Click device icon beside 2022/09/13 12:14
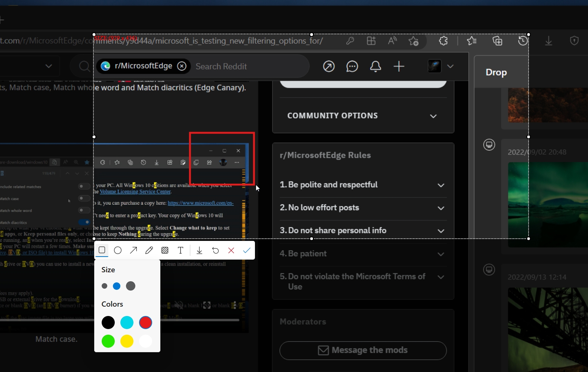588x372 pixels. point(489,270)
